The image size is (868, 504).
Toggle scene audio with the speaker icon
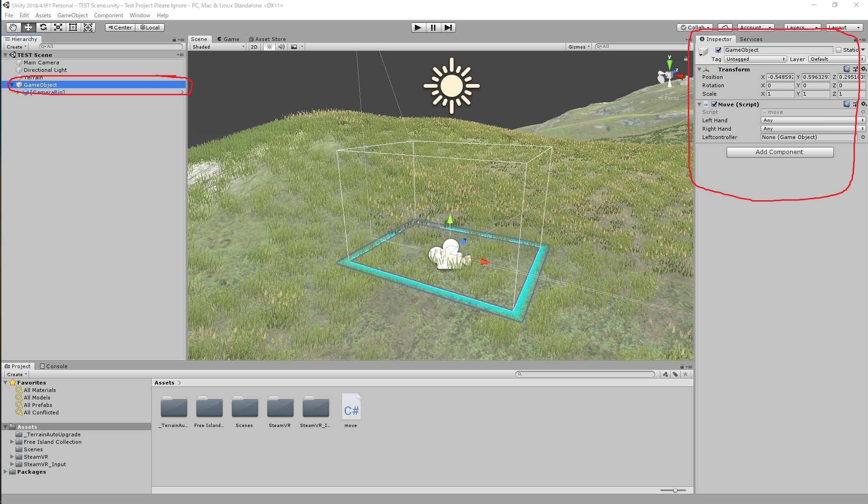281,47
